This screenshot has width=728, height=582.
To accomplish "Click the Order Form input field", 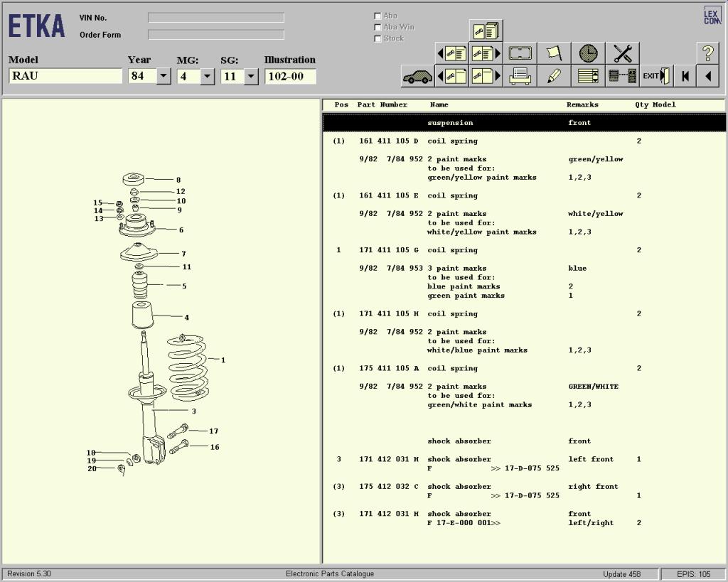I will (x=215, y=35).
